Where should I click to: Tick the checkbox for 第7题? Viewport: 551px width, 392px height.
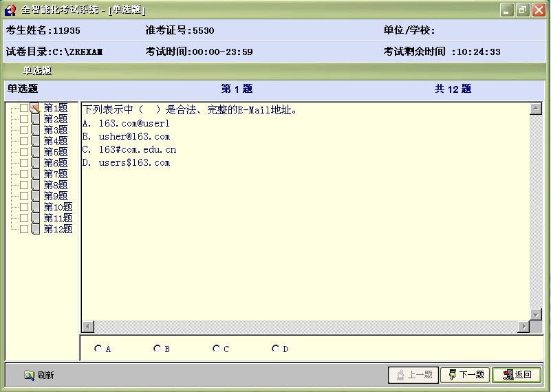24,174
